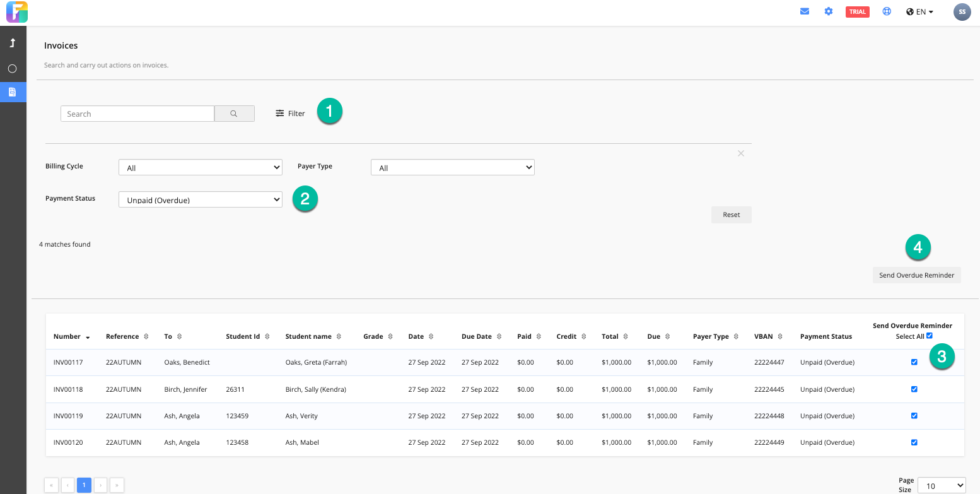The width and height of the screenshot is (980, 494).
Task: Toggle the Select All reminder checkbox
Action: point(930,336)
